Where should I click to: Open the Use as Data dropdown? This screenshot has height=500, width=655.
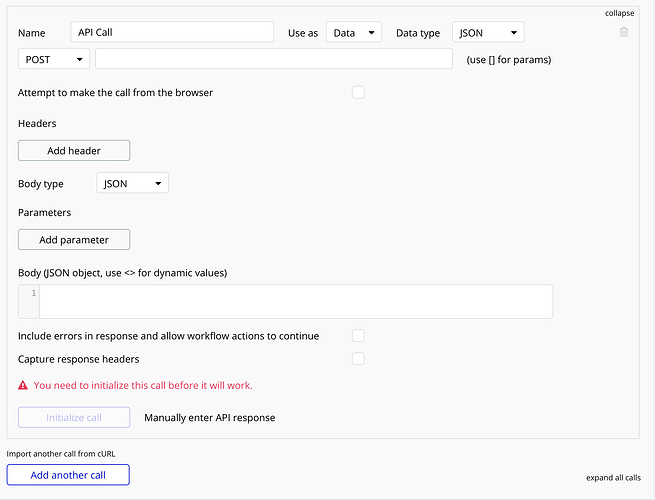pos(354,33)
